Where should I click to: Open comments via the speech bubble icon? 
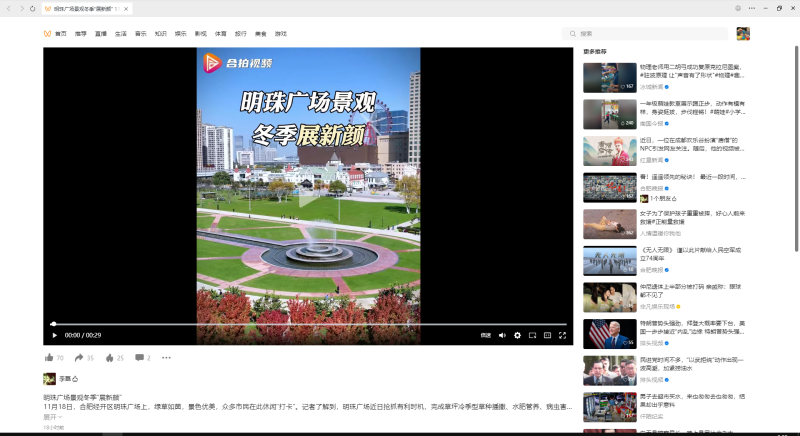[139, 357]
